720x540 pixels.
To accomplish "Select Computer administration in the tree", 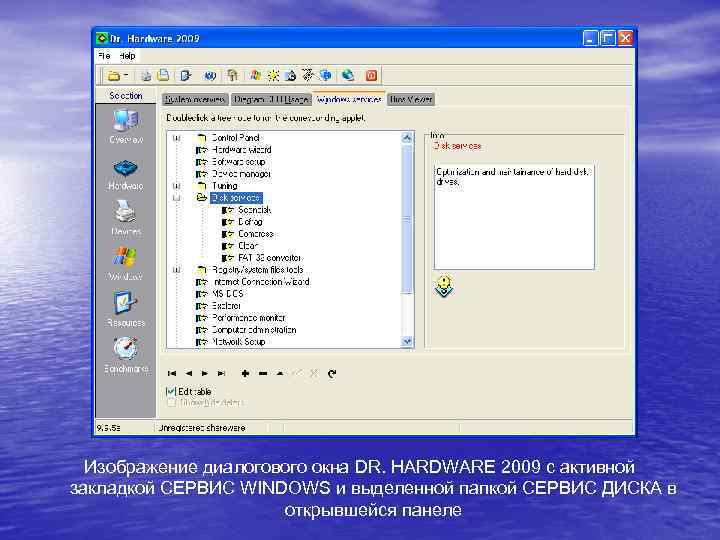I will click(x=254, y=330).
